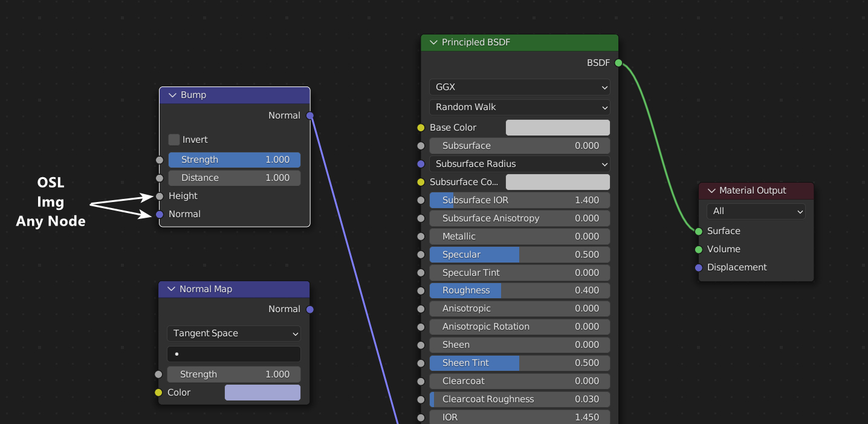Click the Bump node Normal output socket

tap(310, 116)
